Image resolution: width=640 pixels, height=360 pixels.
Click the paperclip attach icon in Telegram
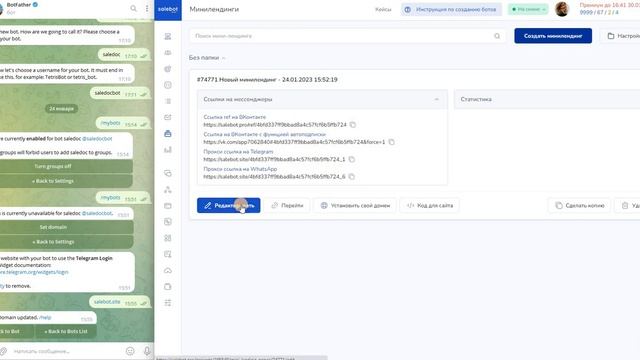click(3, 351)
